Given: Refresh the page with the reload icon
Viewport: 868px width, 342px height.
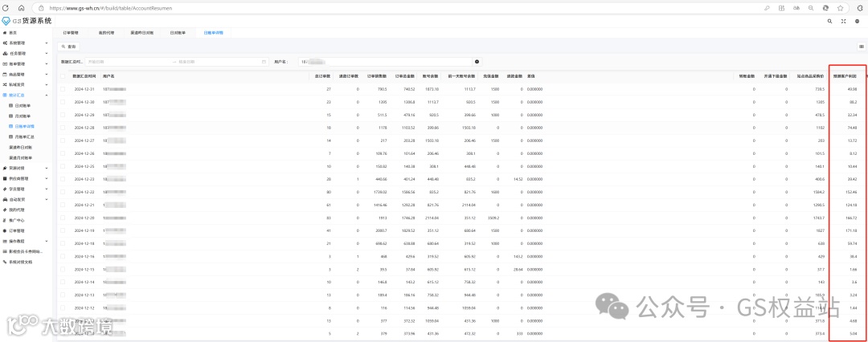Looking at the screenshot, I should pyautogui.click(x=6, y=8).
